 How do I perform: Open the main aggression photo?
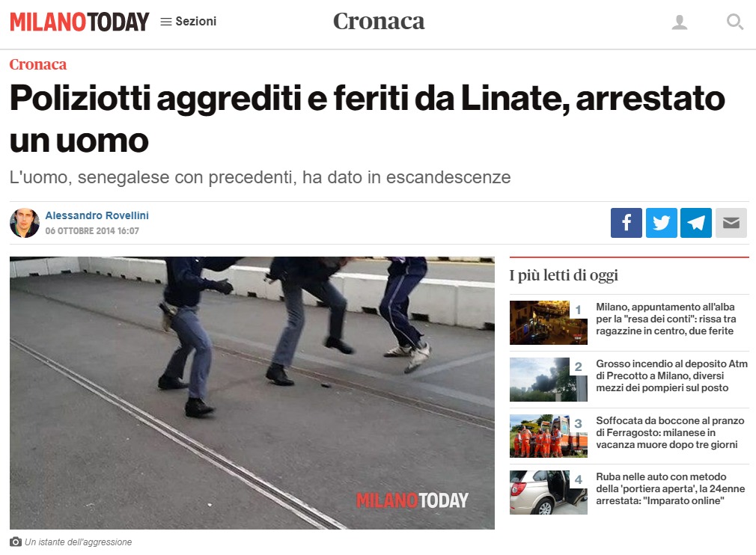pyautogui.click(x=252, y=393)
